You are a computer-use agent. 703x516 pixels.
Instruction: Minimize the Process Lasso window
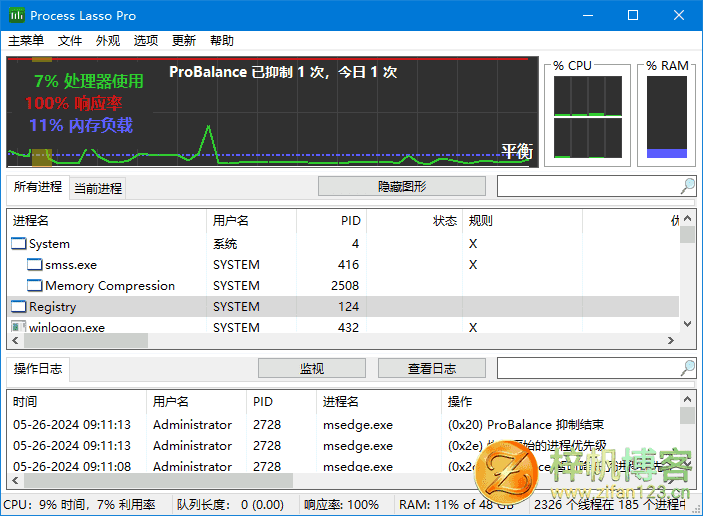pyautogui.click(x=588, y=16)
